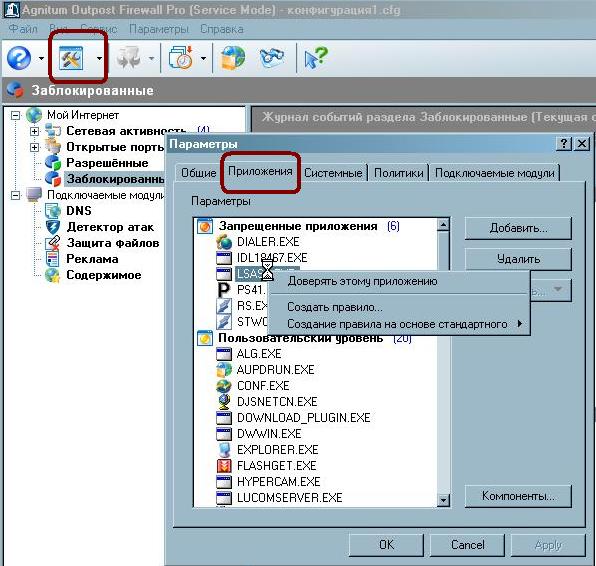Select the DNS plugin item
The image size is (596, 566).
coord(79,211)
